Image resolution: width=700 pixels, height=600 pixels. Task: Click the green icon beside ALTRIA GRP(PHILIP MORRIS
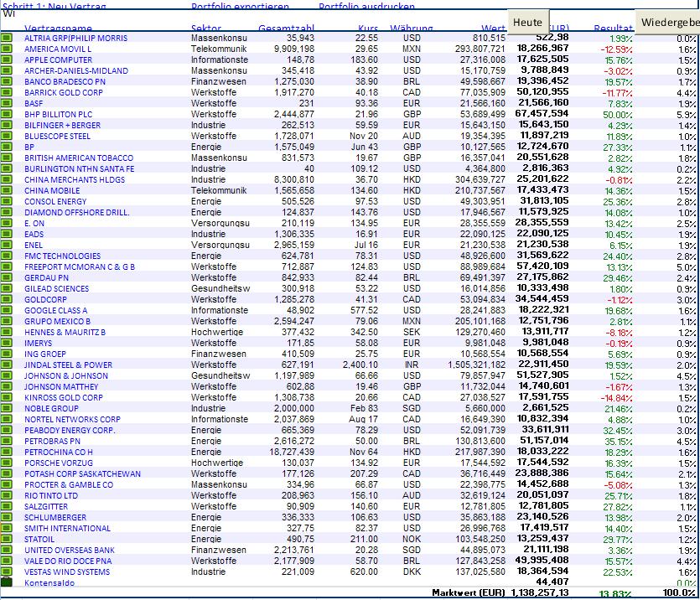6,38
